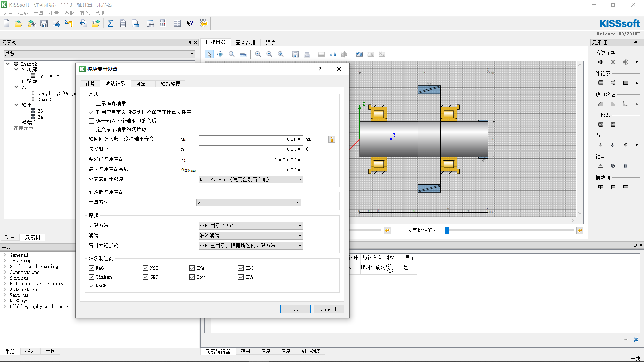Enable 逐一输入每个轴承中的杂质 checkbox
644x362 pixels.
point(91,121)
